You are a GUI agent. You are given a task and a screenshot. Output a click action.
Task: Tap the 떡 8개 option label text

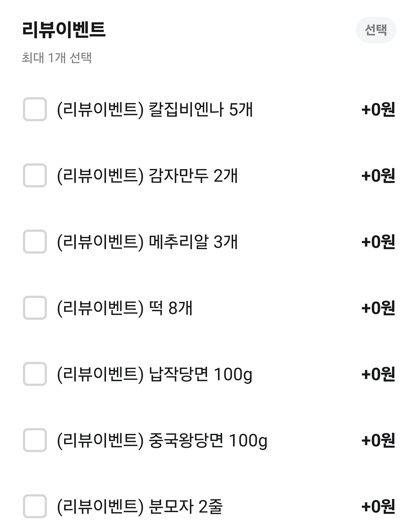pyautogui.click(x=125, y=308)
